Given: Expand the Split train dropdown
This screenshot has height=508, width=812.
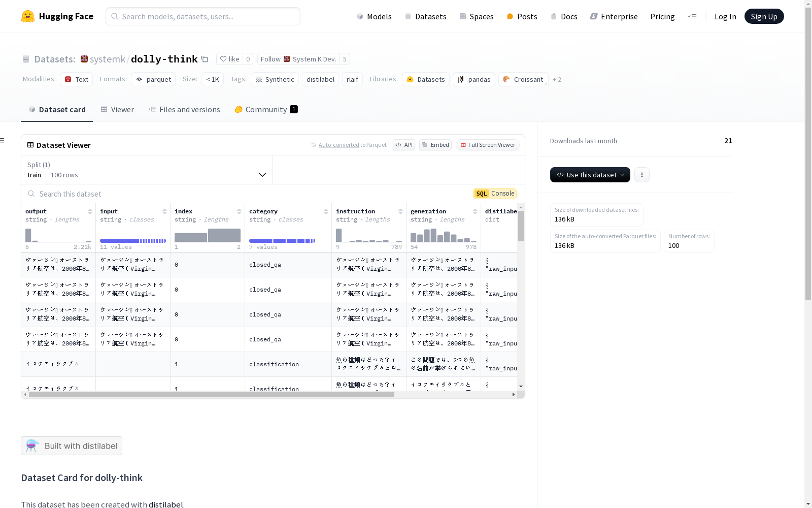Looking at the screenshot, I should tap(147, 170).
